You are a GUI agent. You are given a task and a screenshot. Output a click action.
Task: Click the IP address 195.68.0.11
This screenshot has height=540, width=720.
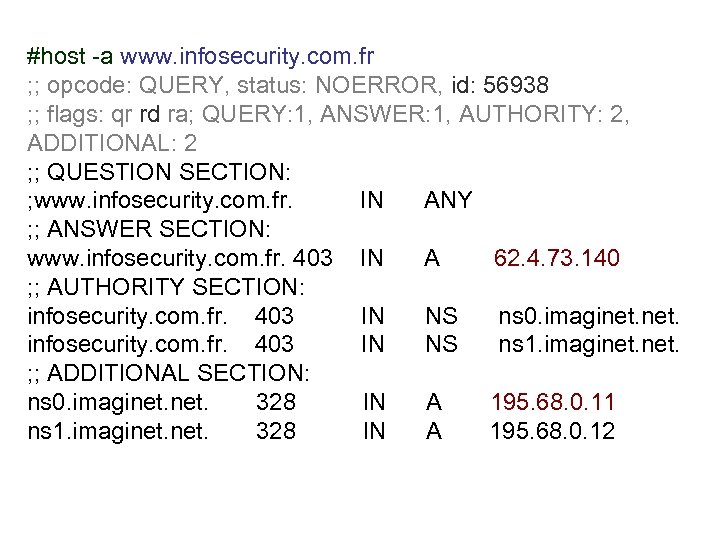click(x=553, y=403)
